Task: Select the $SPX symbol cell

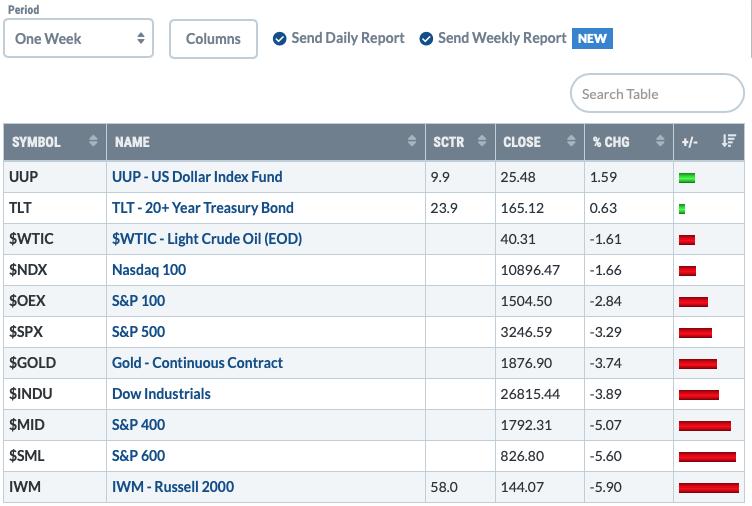Action: 55,331
